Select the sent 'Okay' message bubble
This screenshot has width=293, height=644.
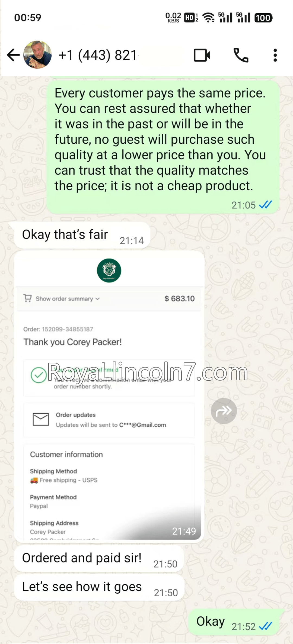[234, 622]
